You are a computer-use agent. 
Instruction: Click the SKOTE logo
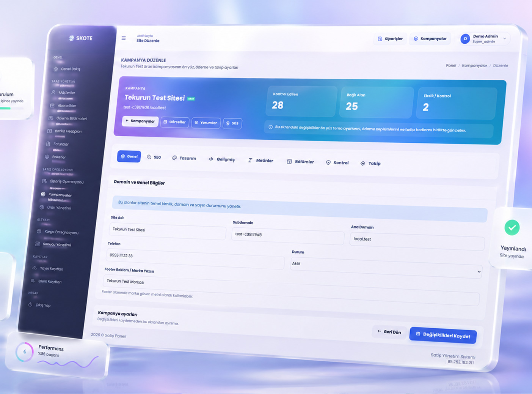tap(81, 38)
